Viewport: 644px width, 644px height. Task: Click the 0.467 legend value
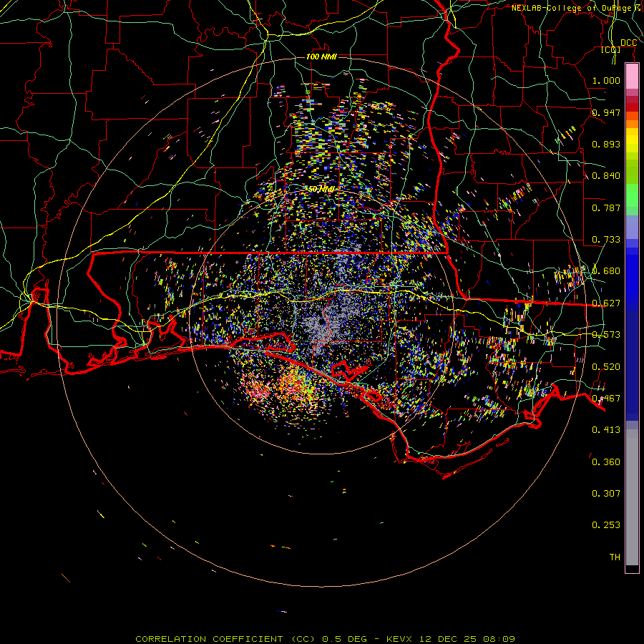[x=606, y=399]
